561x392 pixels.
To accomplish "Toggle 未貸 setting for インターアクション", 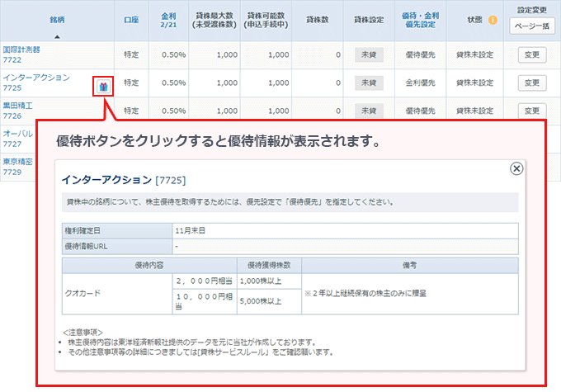I will coord(369,83).
